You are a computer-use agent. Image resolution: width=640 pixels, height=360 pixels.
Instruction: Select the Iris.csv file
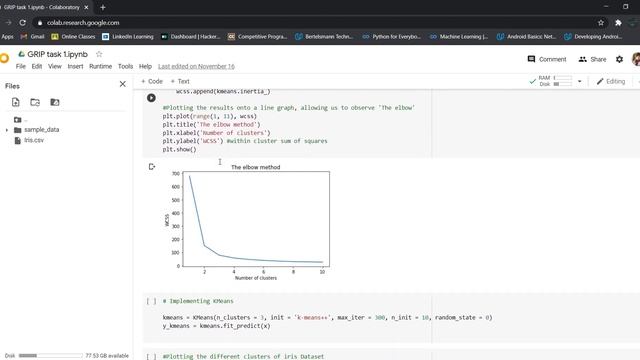click(29, 140)
